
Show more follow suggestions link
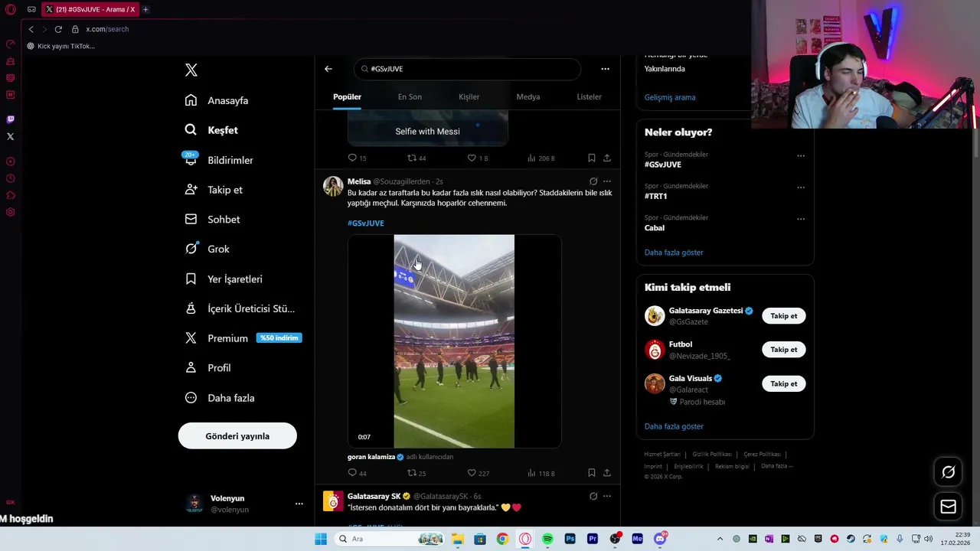coord(674,426)
